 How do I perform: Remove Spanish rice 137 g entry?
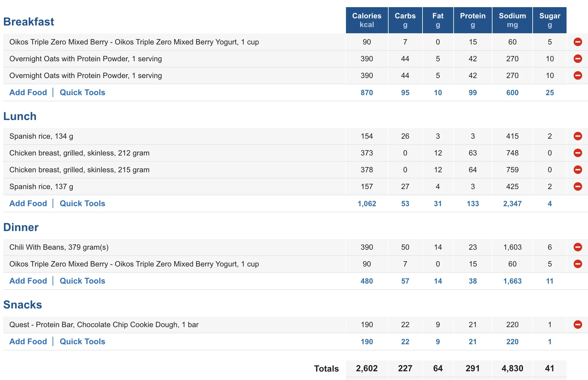click(578, 187)
